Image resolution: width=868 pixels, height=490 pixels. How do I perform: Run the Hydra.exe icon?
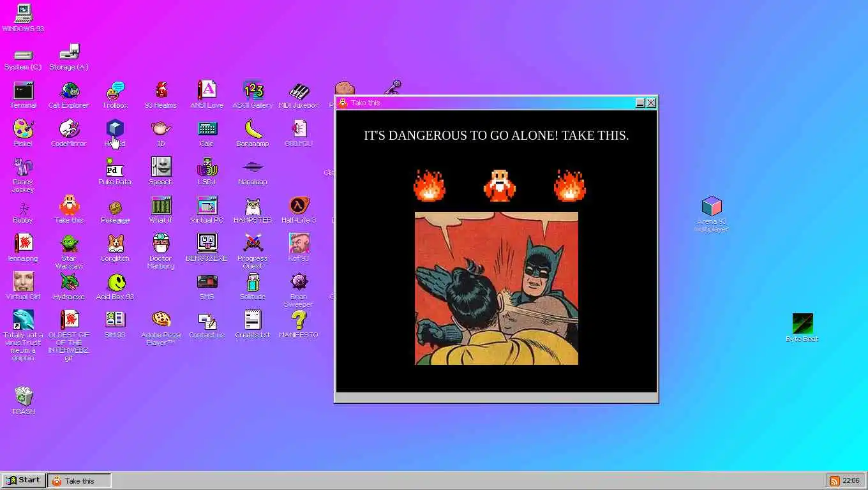[x=69, y=286]
